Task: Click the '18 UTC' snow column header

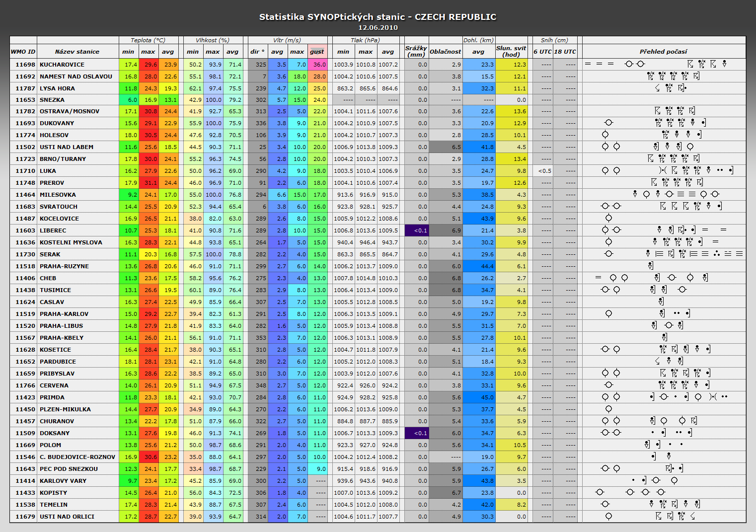Action: click(565, 52)
